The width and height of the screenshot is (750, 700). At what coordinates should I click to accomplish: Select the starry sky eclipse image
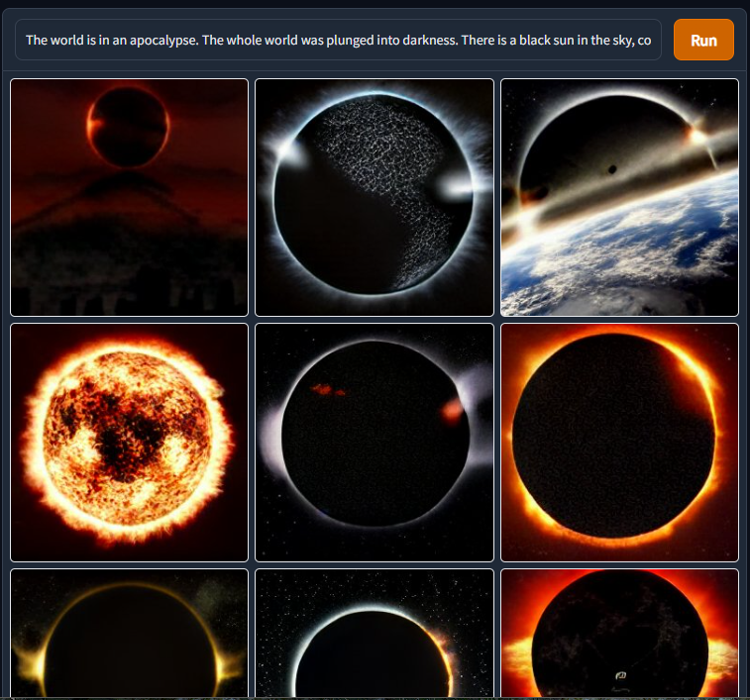[x=375, y=633]
